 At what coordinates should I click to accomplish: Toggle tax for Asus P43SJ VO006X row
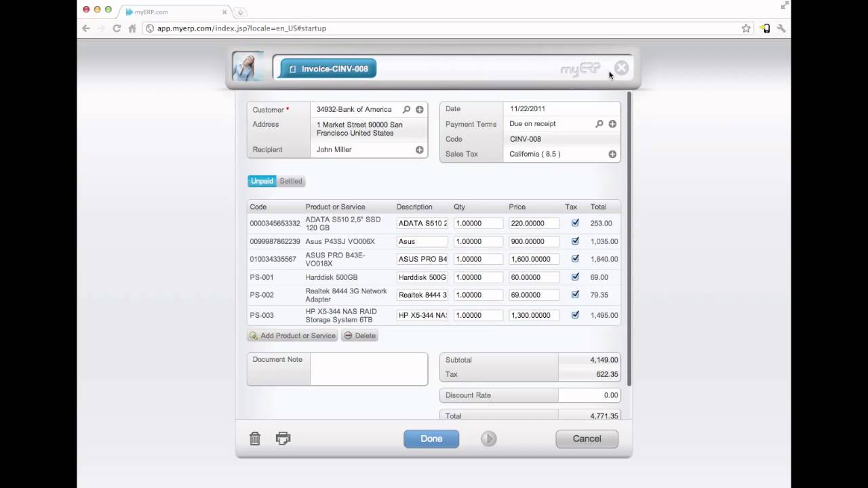(x=575, y=241)
